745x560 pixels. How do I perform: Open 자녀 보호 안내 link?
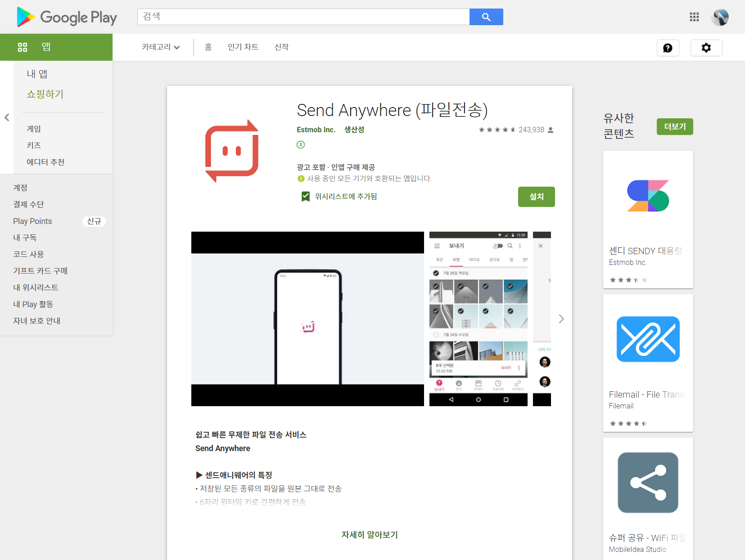pyautogui.click(x=36, y=321)
